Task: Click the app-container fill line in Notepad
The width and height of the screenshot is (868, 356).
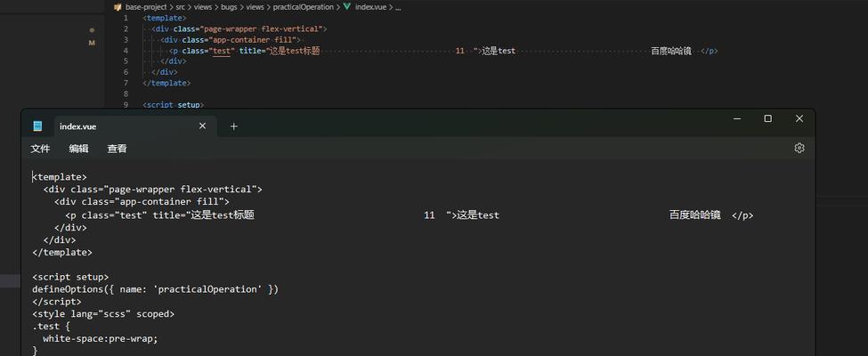Action: pos(142,201)
